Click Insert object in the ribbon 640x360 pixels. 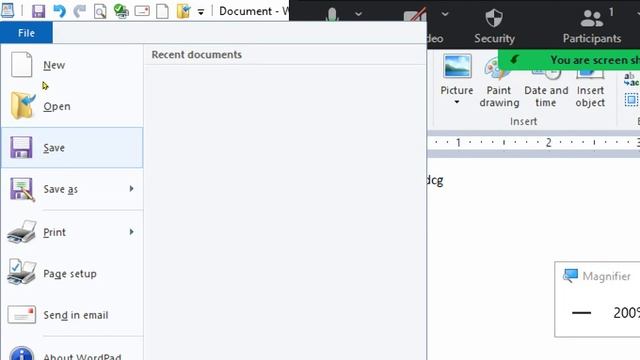pos(590,88)
